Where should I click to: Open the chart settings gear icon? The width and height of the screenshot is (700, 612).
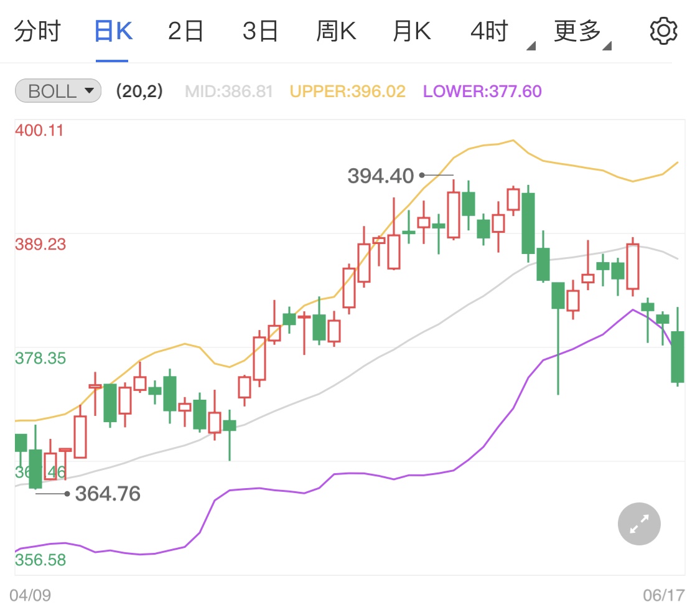pyautogui.click(x=663, y=31)
